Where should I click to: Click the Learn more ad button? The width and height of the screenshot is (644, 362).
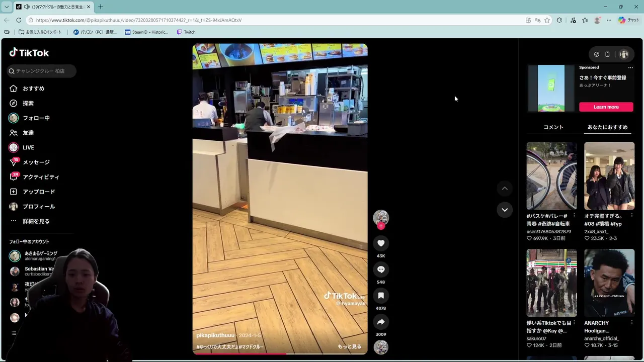(606, 107)
